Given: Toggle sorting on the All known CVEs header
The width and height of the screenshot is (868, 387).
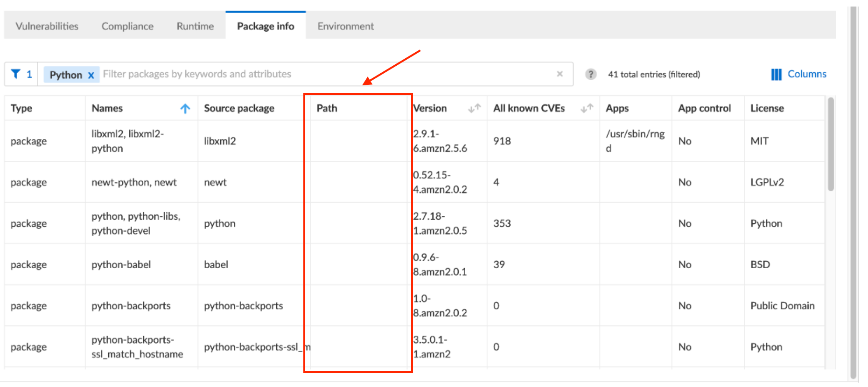Looking at the screenshot, I should [x=529, y=108].
